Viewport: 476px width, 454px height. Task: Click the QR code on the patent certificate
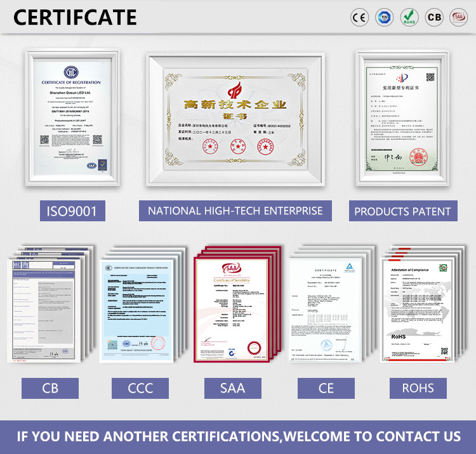pyautogui.click(x=430, y=77)
